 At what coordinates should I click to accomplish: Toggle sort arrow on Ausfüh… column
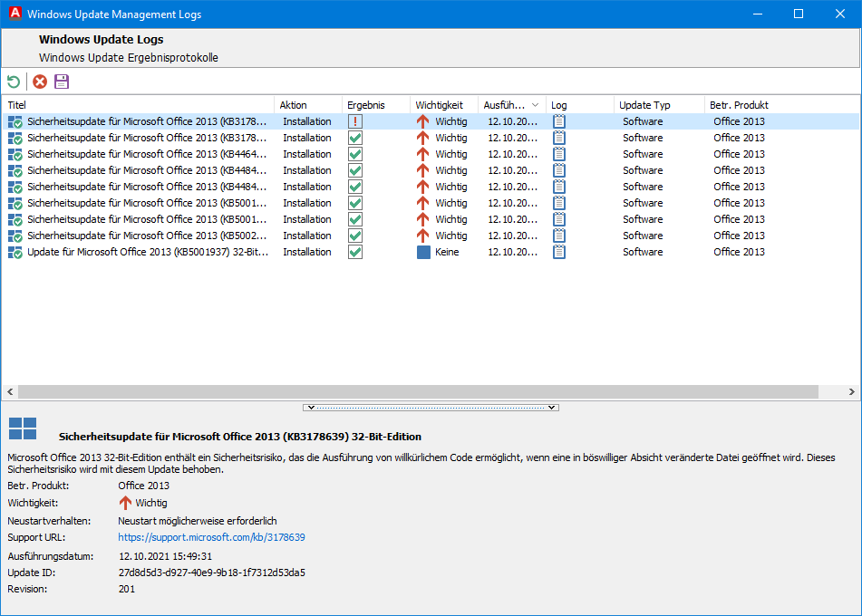tap(535, 105)
